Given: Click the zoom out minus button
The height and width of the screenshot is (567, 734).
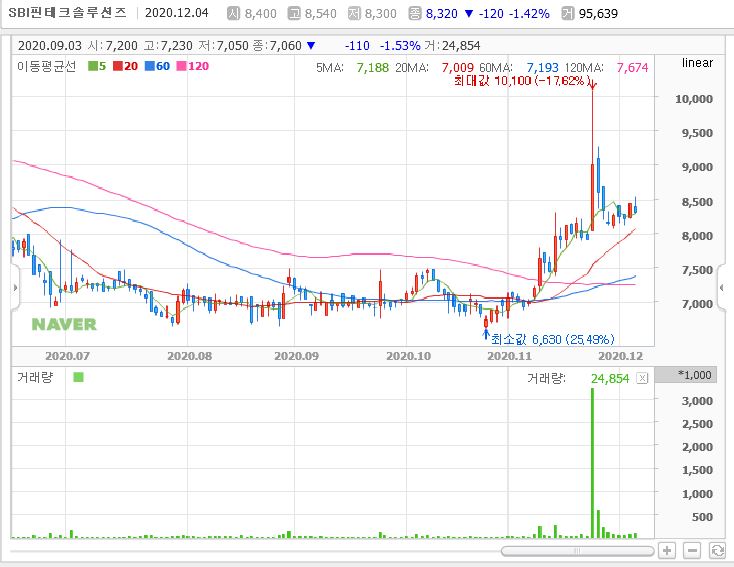Looking at the screenshot, I should coord(692,551).
